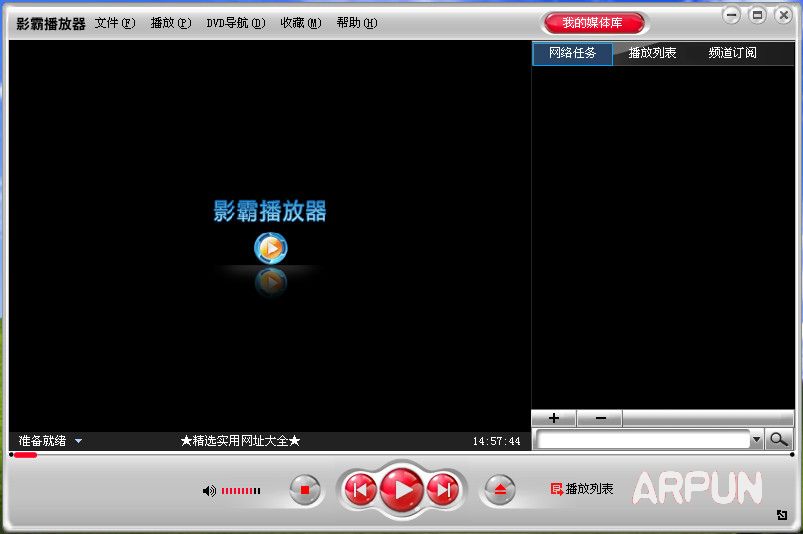This screenshot has width=803, height=534.
Task: Switch to the 网络任务 tab
Action: pos(573,53)
